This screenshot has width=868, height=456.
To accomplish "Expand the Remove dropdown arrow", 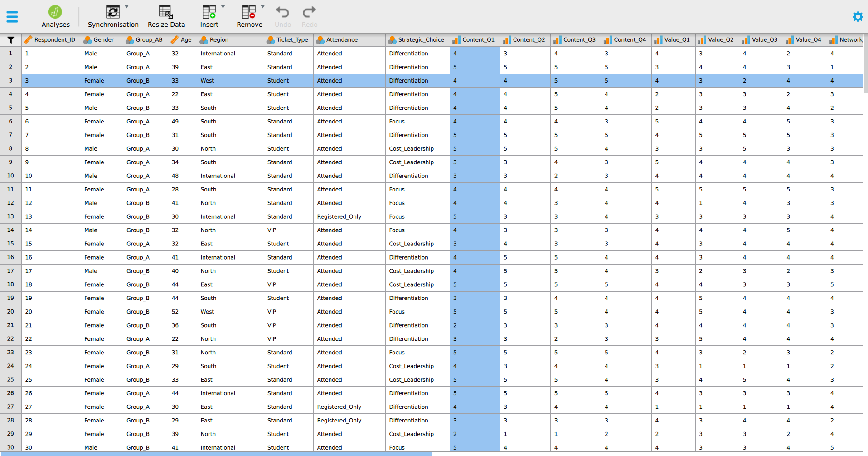I will (x=263, y=7).
